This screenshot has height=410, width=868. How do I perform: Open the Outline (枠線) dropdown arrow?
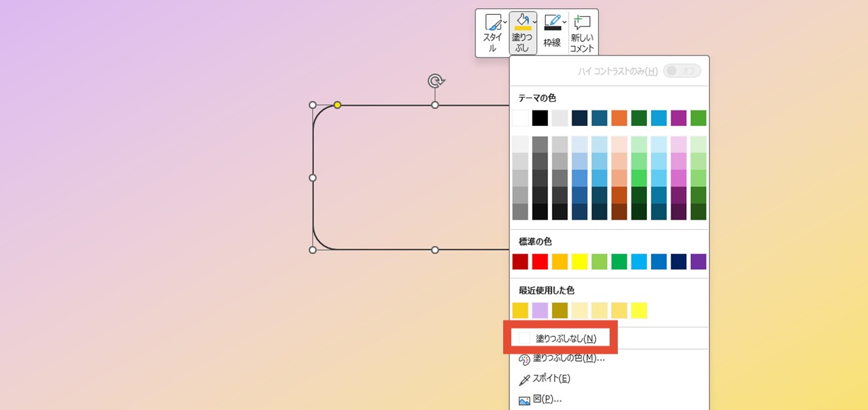(x=565, y=22)
